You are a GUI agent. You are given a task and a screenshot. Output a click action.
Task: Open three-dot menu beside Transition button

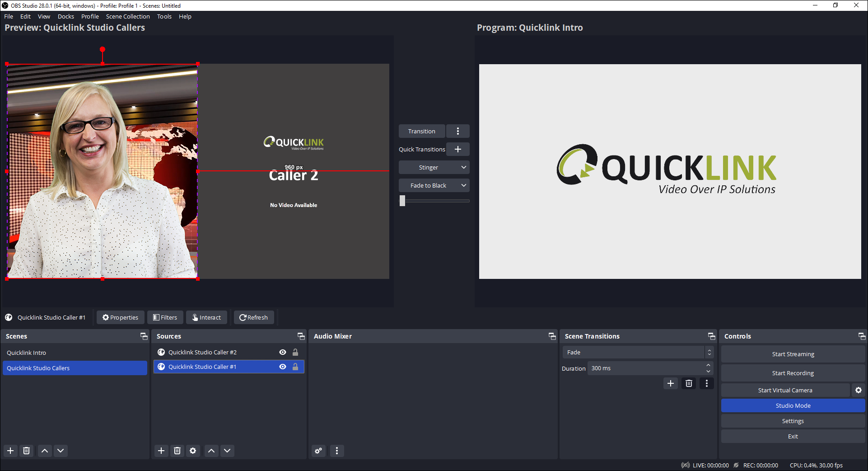(458, 131)
